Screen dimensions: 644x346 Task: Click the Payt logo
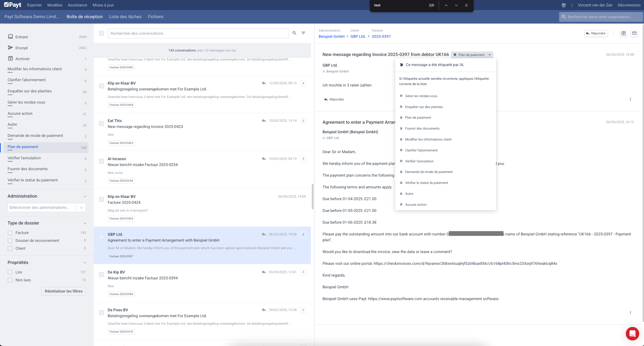[x=13, y=5]
